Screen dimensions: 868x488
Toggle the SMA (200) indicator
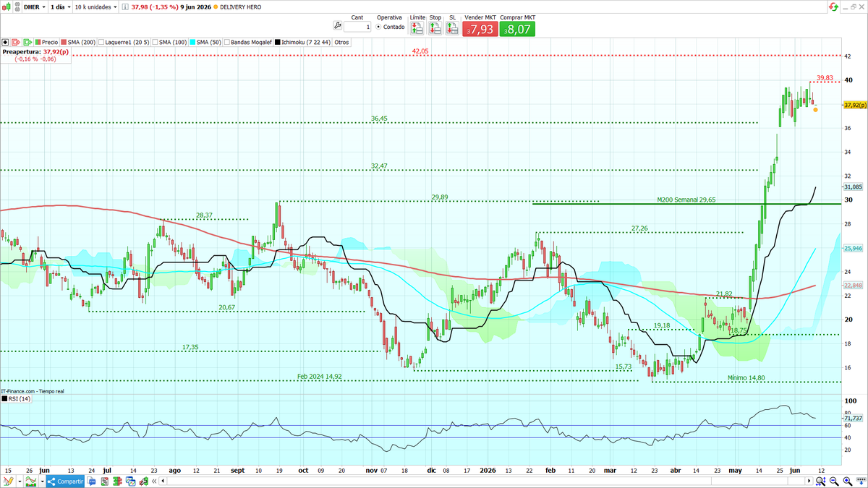pos(77,42)
